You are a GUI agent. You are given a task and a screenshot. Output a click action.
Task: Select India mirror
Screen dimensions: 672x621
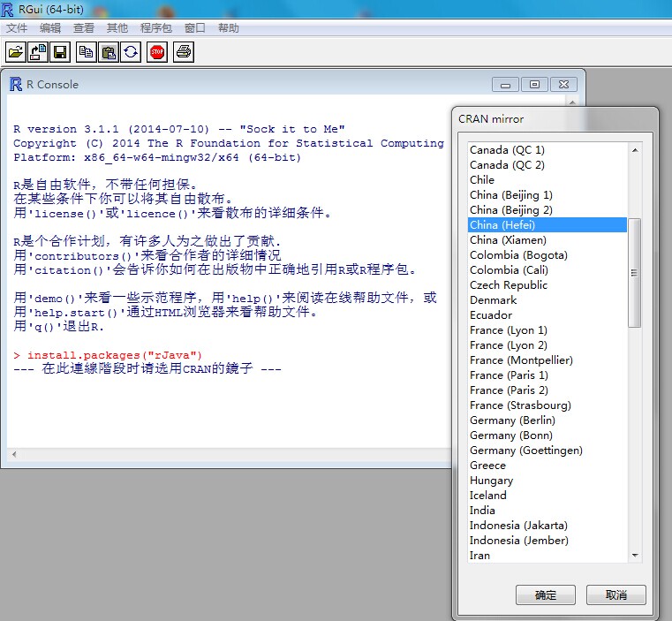(x=547, y=511)
